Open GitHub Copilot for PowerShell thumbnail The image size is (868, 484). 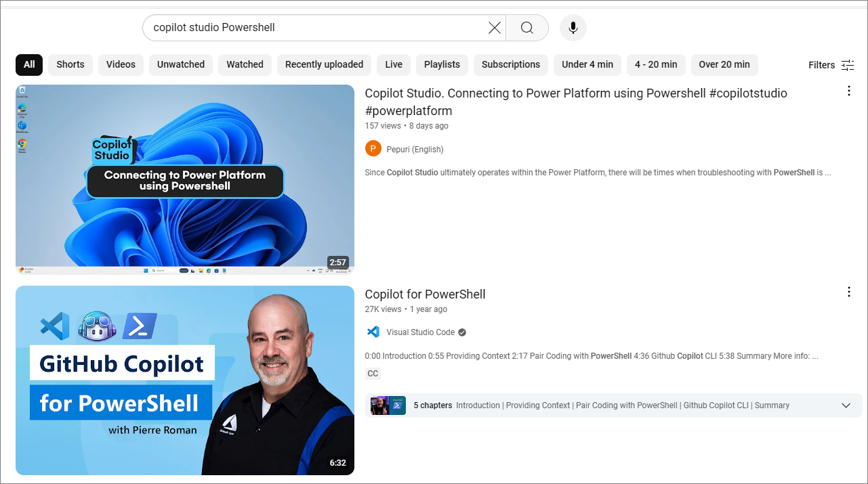tap(185, 380)
